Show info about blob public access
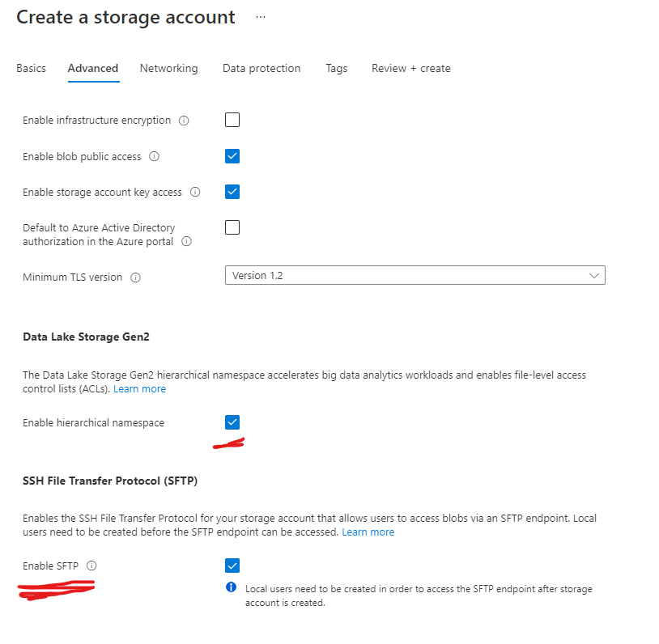 point(155,156)
